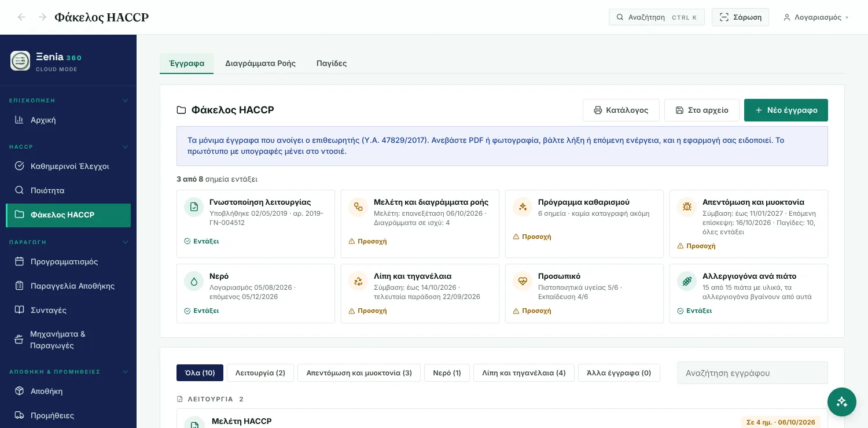Screen dimensions: 868x428
Task: Click the Απεντόμωση και μυοκτονία bug icon
Action: 687,207
